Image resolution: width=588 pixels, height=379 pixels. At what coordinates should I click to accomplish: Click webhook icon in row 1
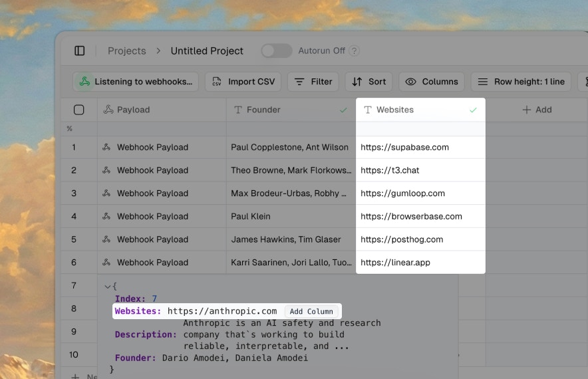[106, 147]
